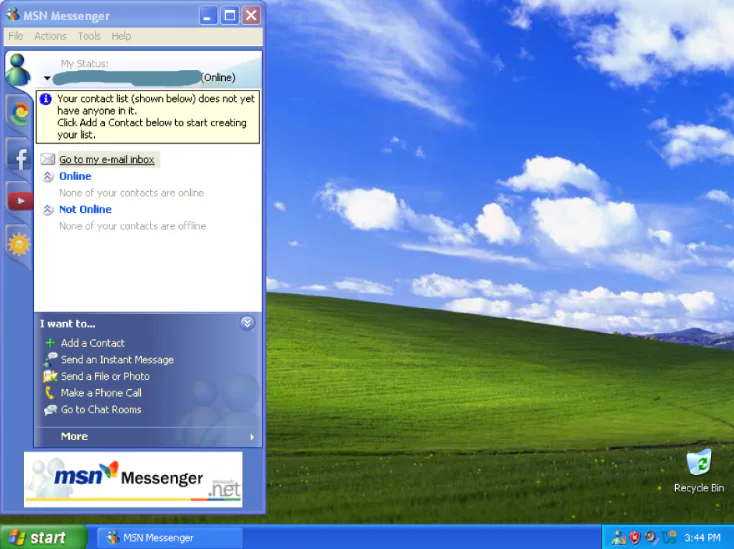Viewport: 734px width, 549px height.
Task: Click the network connection tray icon
Action: [x=669, y=537]
